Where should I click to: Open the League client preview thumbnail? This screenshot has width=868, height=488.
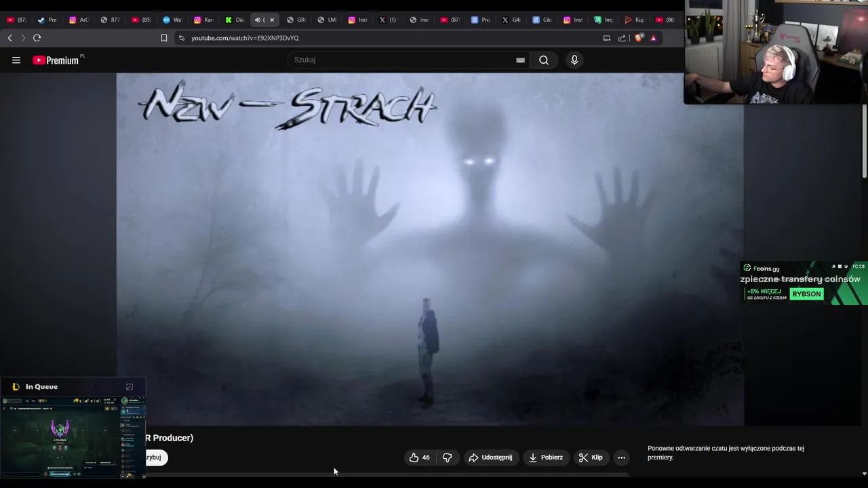[x=73, y=437]
